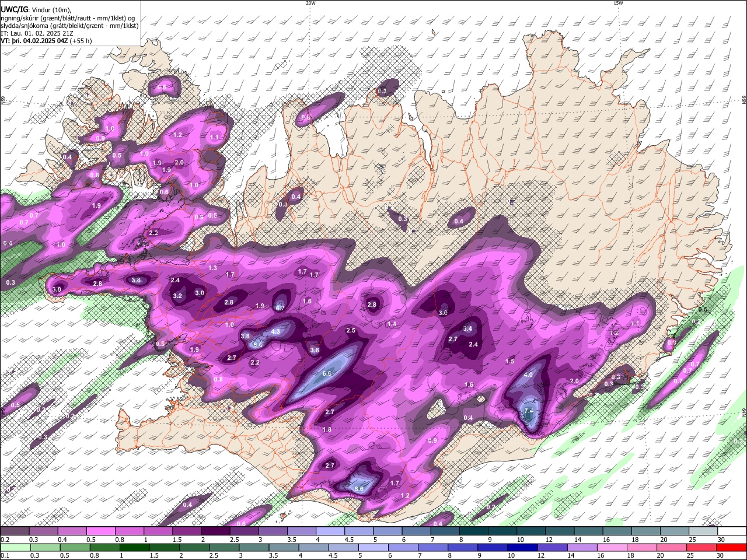Viewport: 747px width, 560px height.
Task: Click the VT valid time line in the header
Action: tap(46, 41)
